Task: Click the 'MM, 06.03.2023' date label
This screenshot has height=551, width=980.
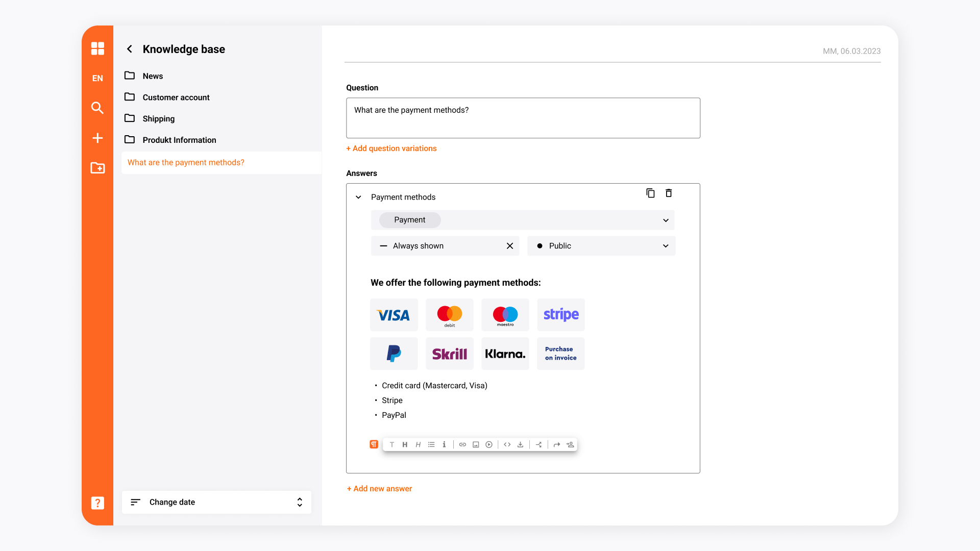Action: pos(852,51)
